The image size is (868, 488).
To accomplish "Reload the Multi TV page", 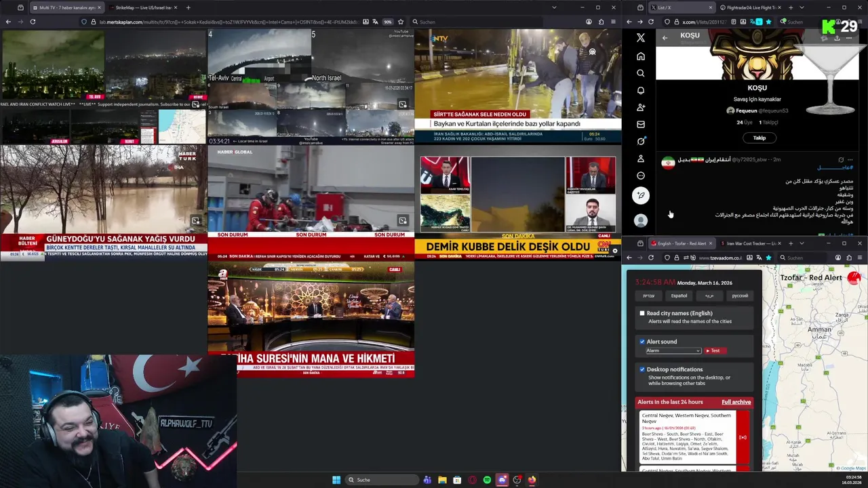I will tap(33, 22).
